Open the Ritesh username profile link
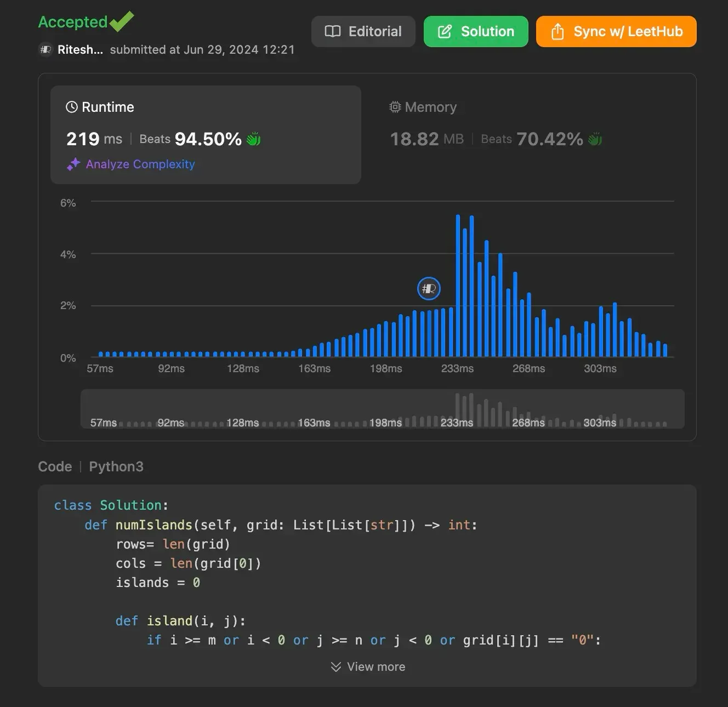 coord(80,50)
